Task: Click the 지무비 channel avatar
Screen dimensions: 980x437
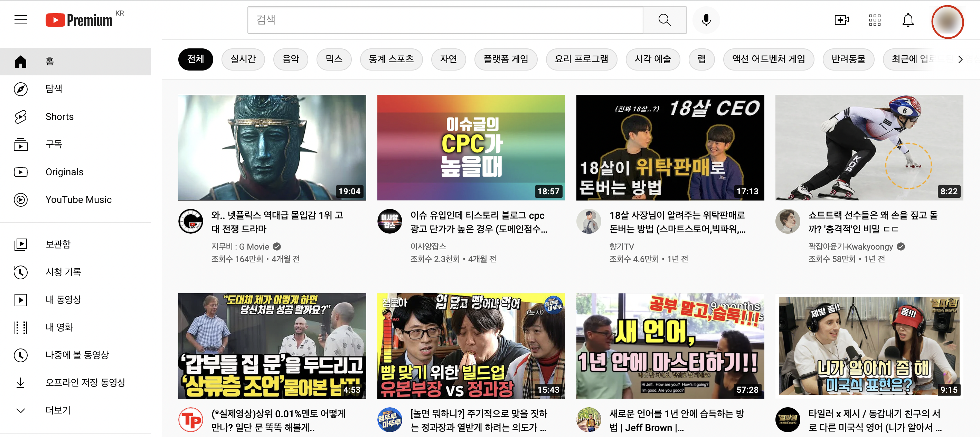Action: click(x=191, y=221)
